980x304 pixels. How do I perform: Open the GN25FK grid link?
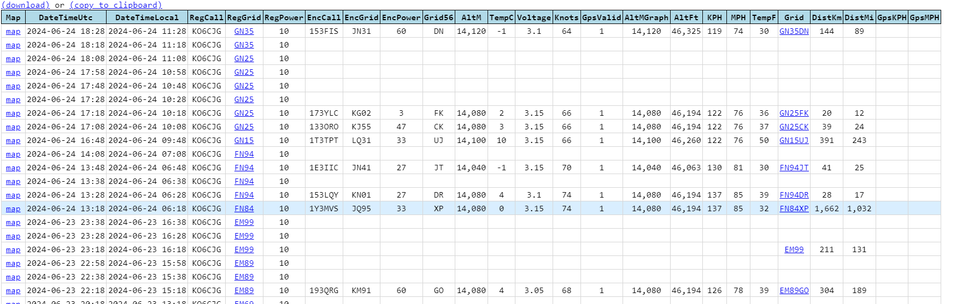pos(794,113)
